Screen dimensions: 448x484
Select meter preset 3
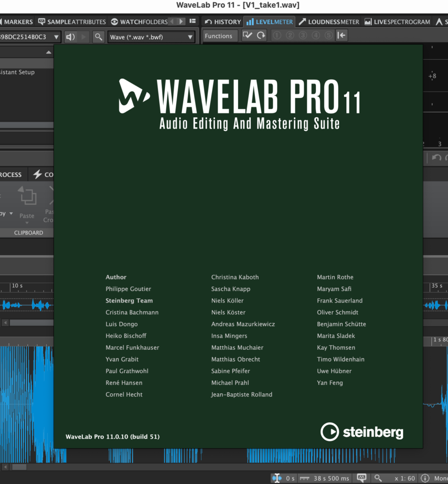click(x=303, y=35)
